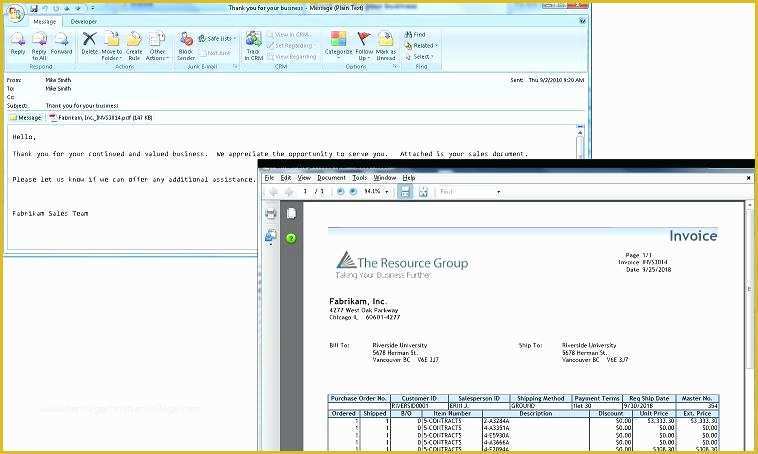Image resolution: width=758 pixels, height=454 pixels.
Task: Open the Other Actions dropdown
Action: (157, 46)
